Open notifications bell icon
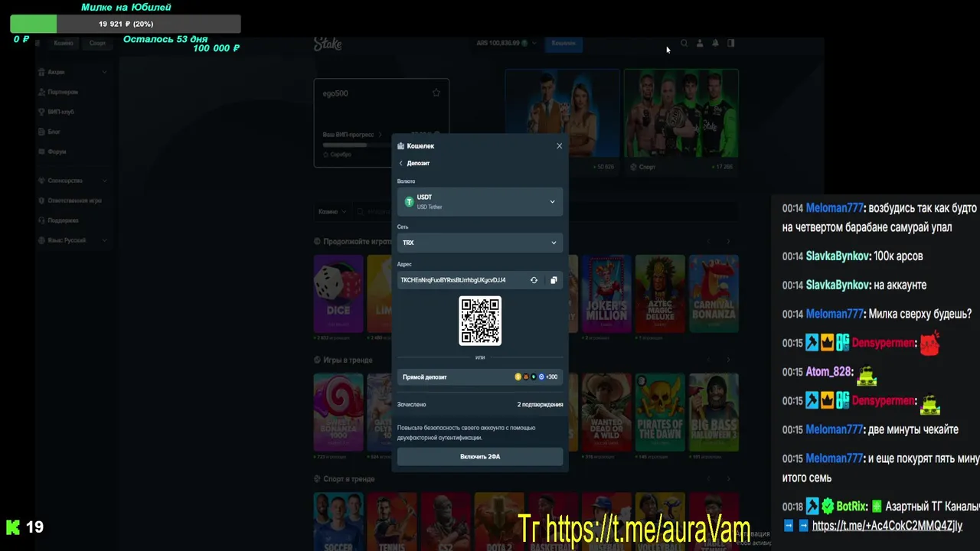This screenshot has width=980, height=551. pyautogui.click(x=715, y=44)
